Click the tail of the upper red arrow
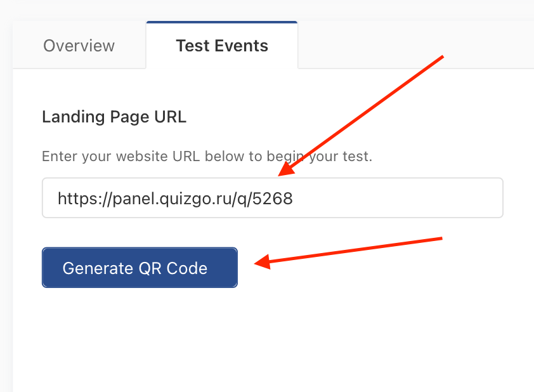This screenshot has width=534, height=392. [440, 58]
